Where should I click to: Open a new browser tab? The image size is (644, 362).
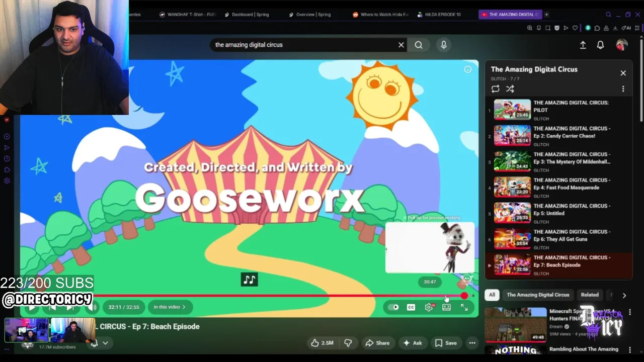pos(546,15)
